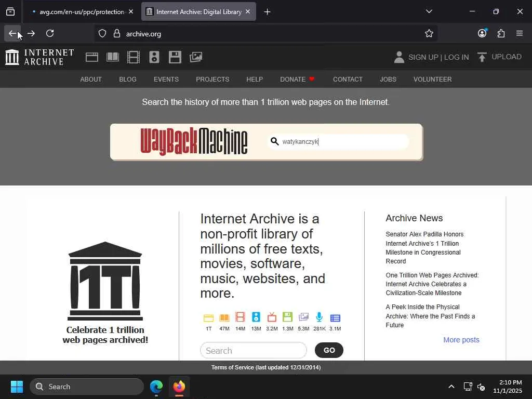Click the main Search input field

tap(254, 350)
